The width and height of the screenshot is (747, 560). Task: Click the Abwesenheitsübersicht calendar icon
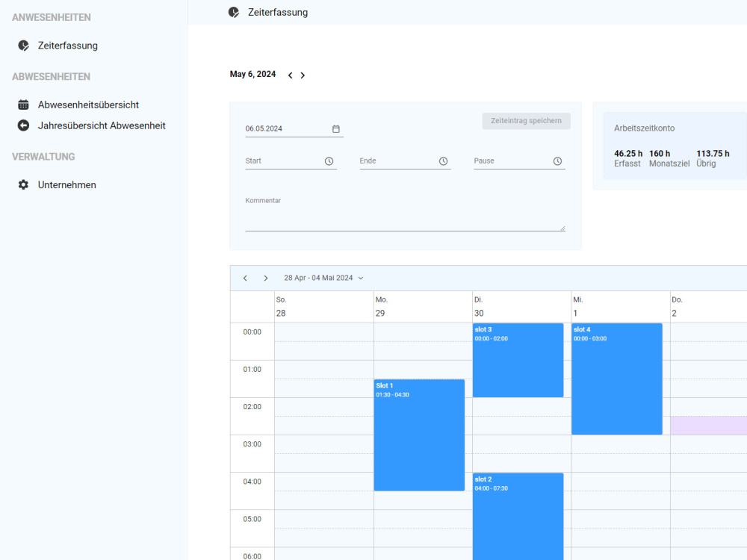coord(23,105)
